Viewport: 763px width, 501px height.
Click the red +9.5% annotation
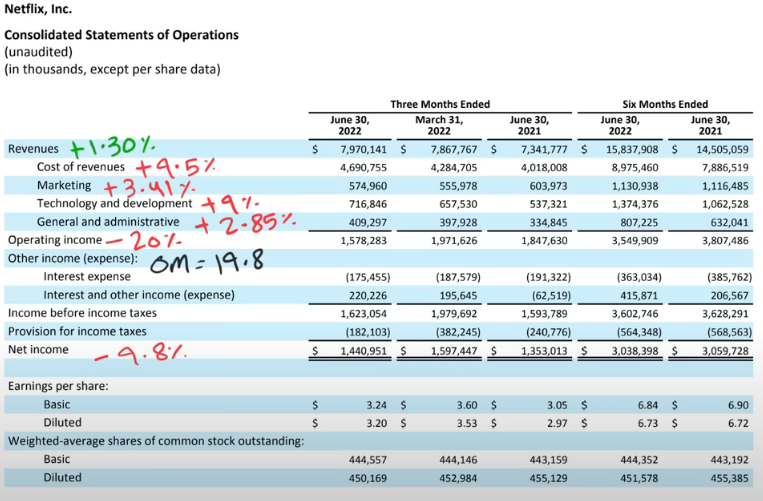(175, 168)
